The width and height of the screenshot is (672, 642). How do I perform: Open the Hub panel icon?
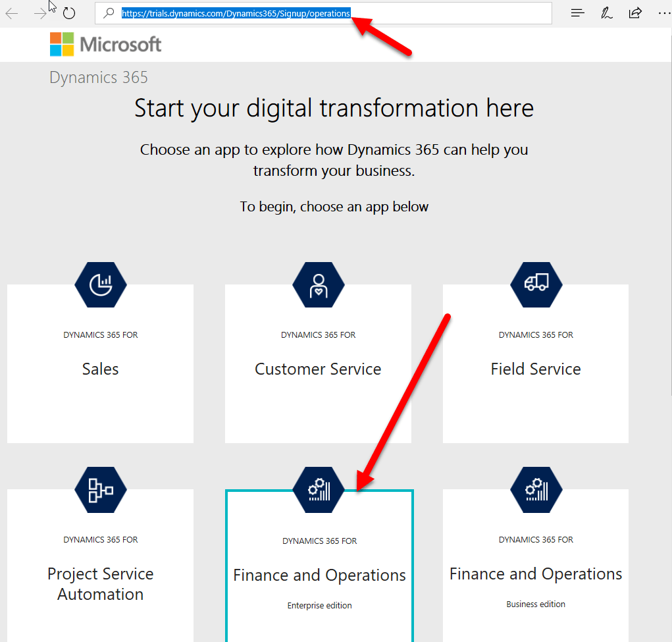pyautogui.click(x=577, y=13)
